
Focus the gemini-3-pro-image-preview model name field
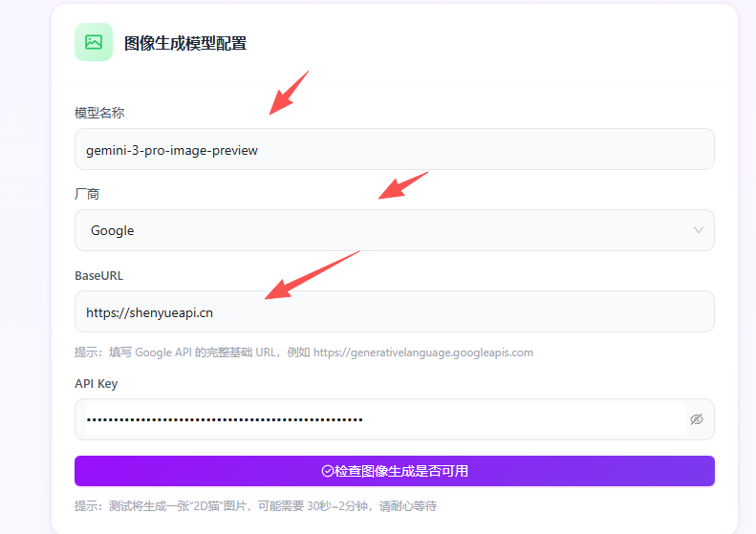point(394,150)
